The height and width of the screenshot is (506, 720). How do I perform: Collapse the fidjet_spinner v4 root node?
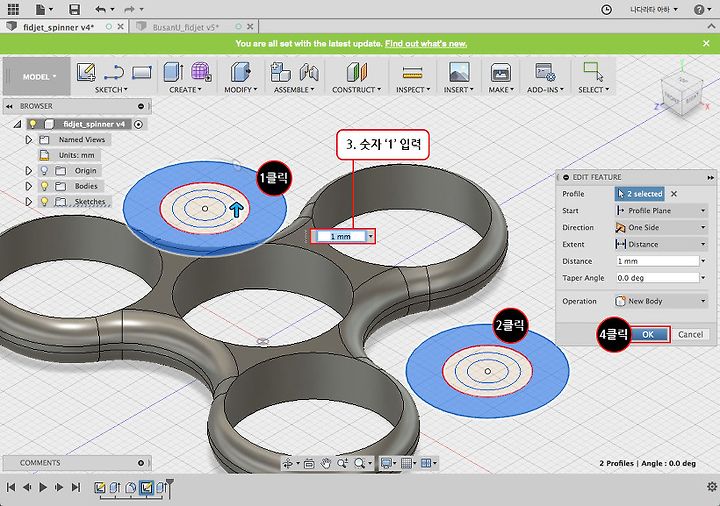point(17,124)
